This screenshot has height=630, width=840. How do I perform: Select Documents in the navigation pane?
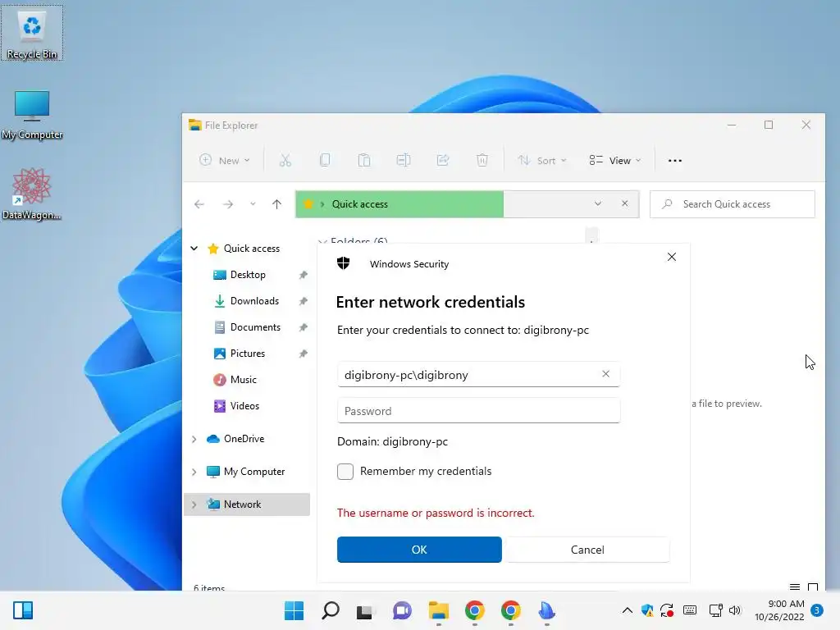[255, 327]
